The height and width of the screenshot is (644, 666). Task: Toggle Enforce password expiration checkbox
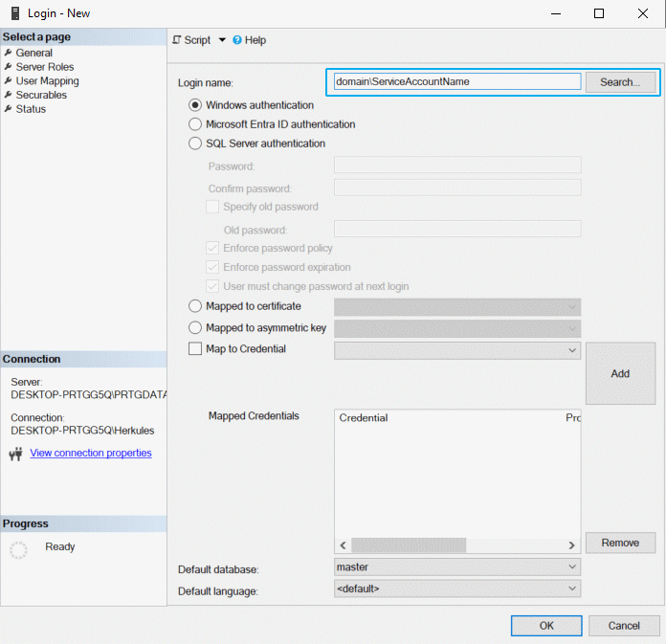[x=212, y=267]
